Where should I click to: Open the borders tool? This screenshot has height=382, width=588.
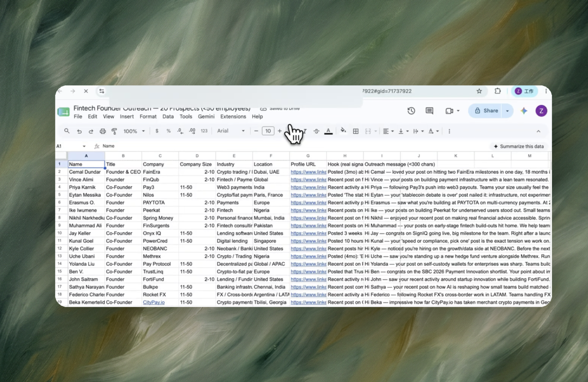tap(356, 131)
